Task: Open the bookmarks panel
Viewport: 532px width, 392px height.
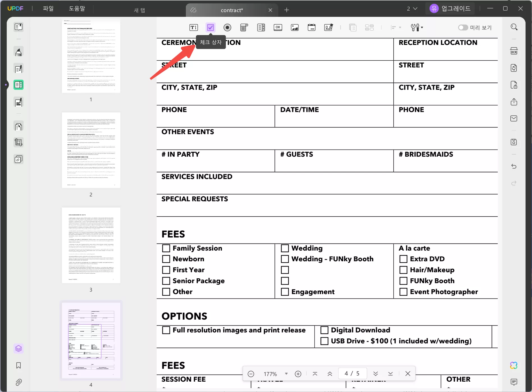Action: (x=19, y=365)
